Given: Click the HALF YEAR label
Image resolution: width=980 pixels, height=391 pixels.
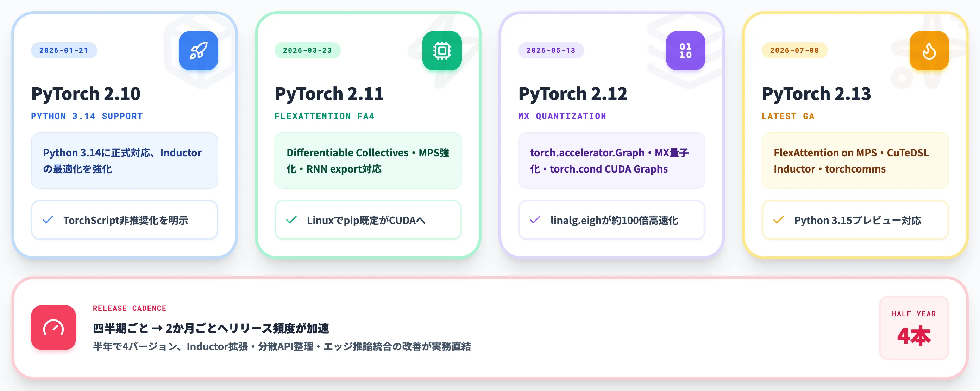Looking at the screenshot, I should (x=914, y=314).
